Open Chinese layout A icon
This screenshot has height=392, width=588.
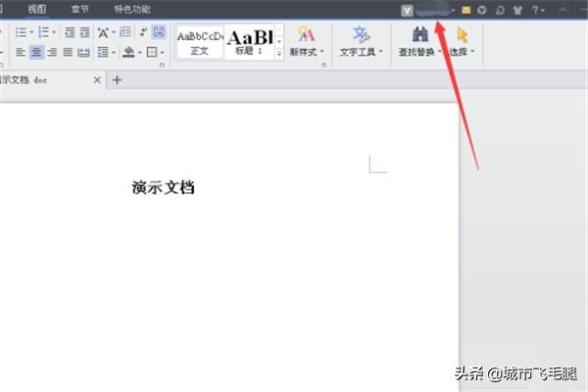tap(103, 32)
